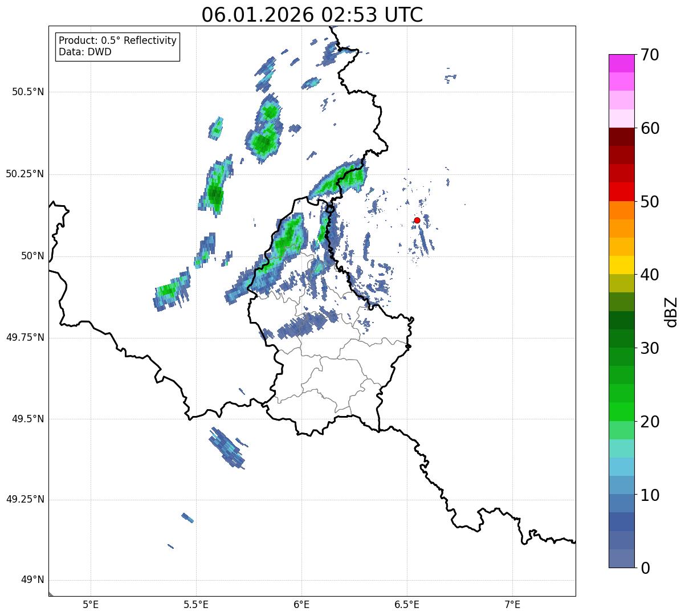This screenshot has width=685, height=616.
Task: Click the grey-blue bottom colorbar segment at 0
Action: (x=622, y=558)
